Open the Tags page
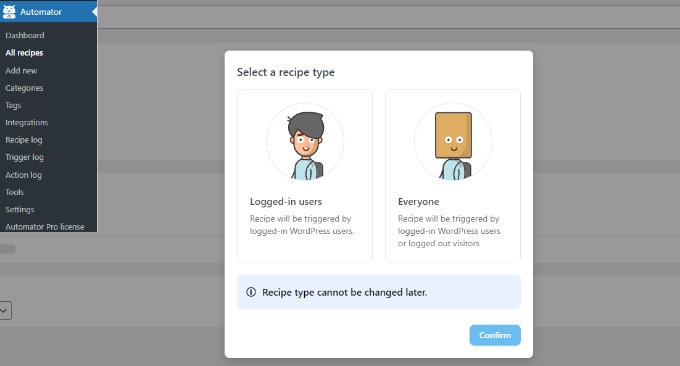 (13, 105)
